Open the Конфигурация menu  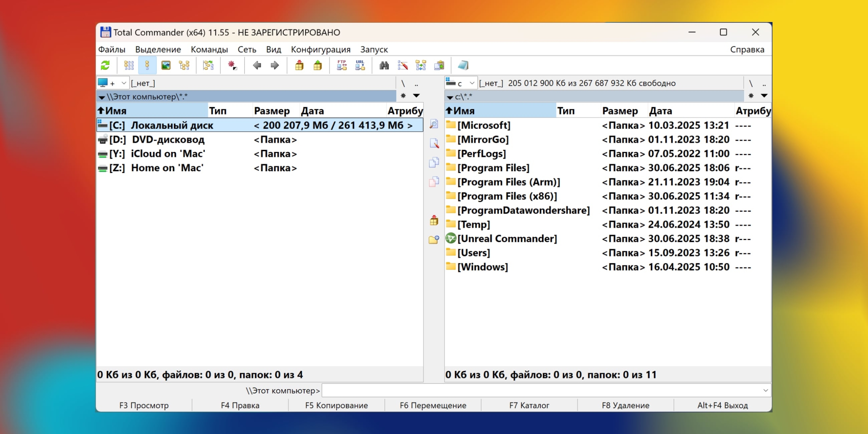pyautogui.click(x=320, y=50)
